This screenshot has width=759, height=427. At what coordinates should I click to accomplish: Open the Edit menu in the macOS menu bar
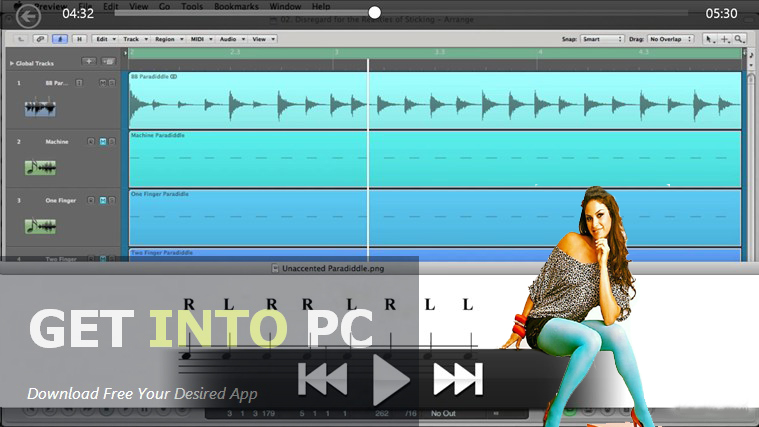(110, 6)
